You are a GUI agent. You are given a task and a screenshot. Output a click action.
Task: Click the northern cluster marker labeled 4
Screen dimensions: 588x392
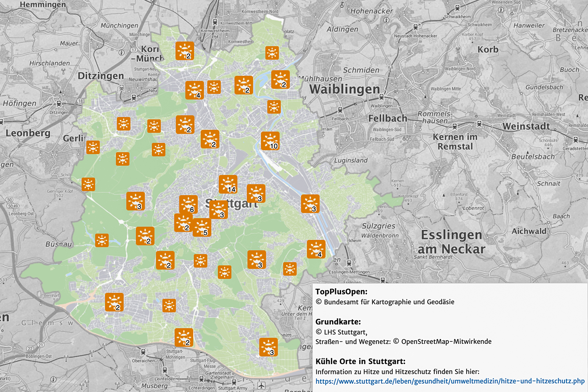[194, 90]
